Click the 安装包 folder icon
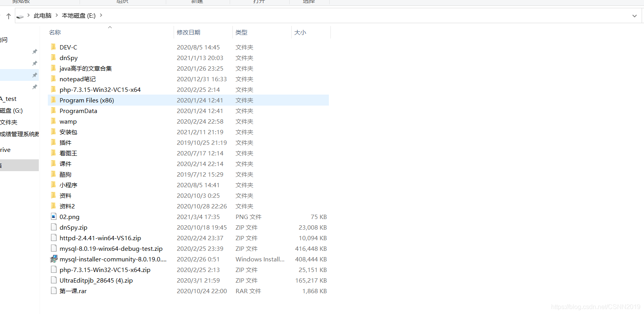The height and width of the screenshot is (314, 644). [x=54, y=132]
